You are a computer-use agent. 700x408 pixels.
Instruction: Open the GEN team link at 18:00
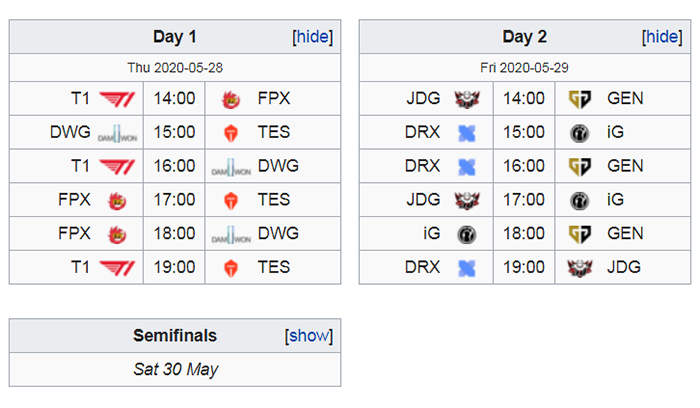[x=625, y=233]
